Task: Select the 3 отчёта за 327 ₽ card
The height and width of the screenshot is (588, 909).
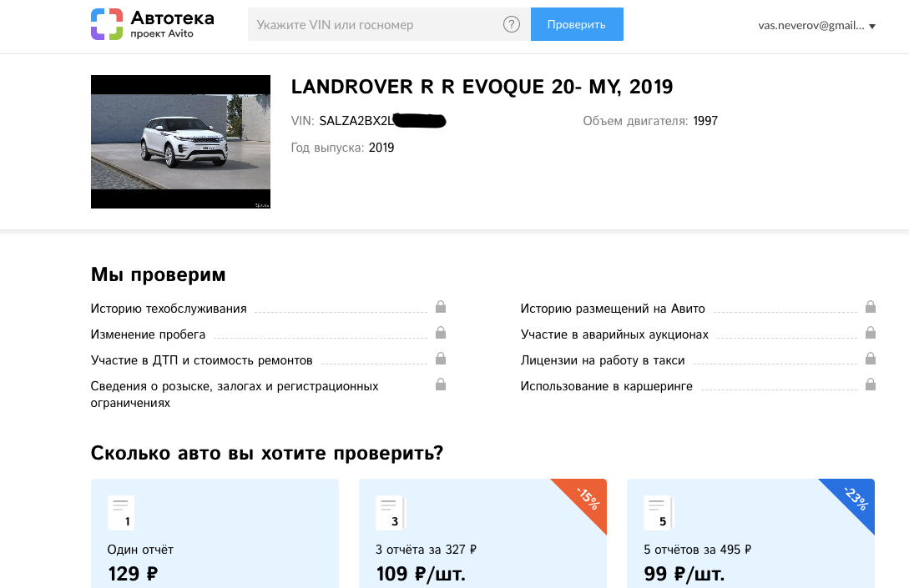Action: (x=483, y=534)
